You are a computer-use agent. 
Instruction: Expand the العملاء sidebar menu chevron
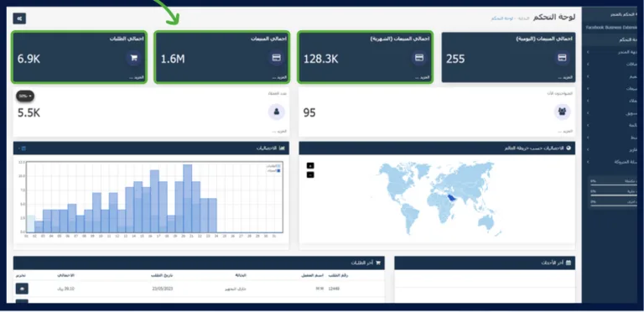[588, 101]
